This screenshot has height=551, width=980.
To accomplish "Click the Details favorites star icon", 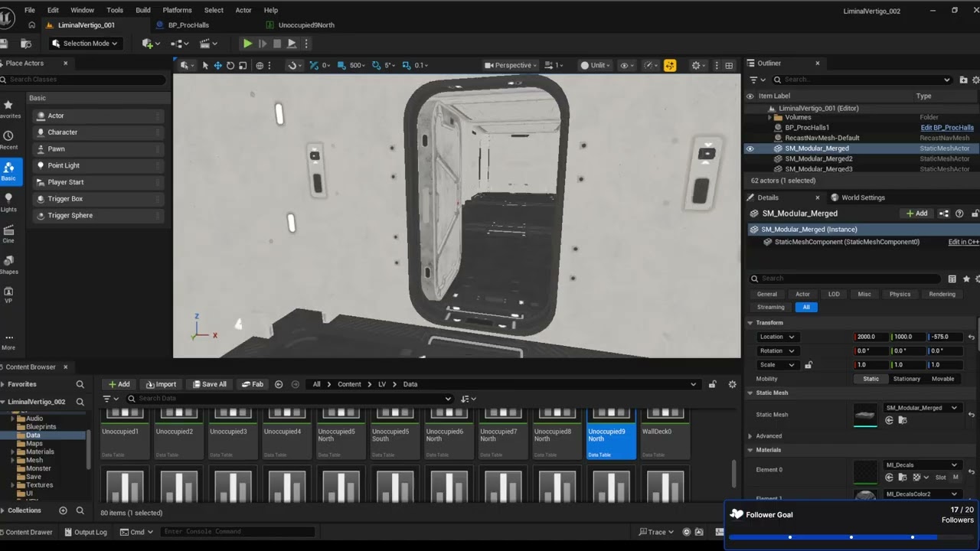I will 966,279.
